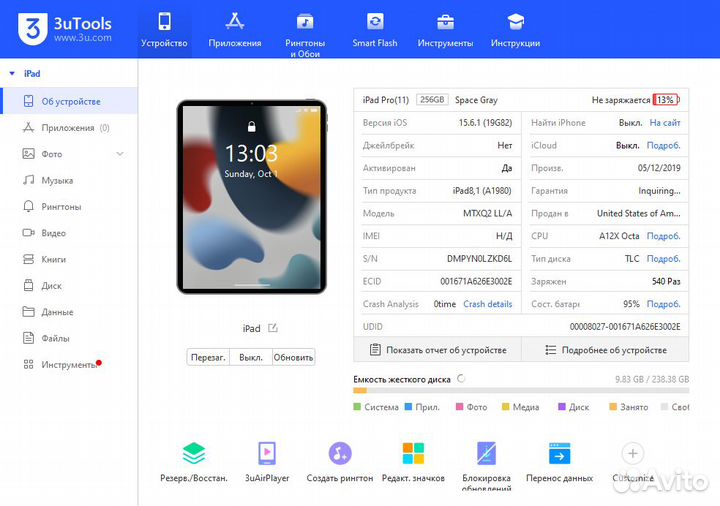Click the Диск purple legend swatch
Screen dimensions: 720x506
pos(561,406)
